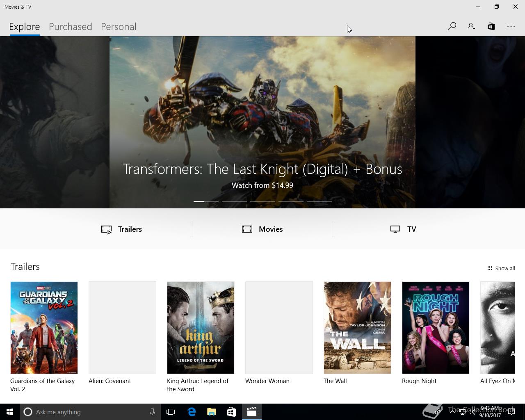The height and width of the screenshot is (420, 525).
Task: Switch to the Personal tab
Action: [119, 27]
